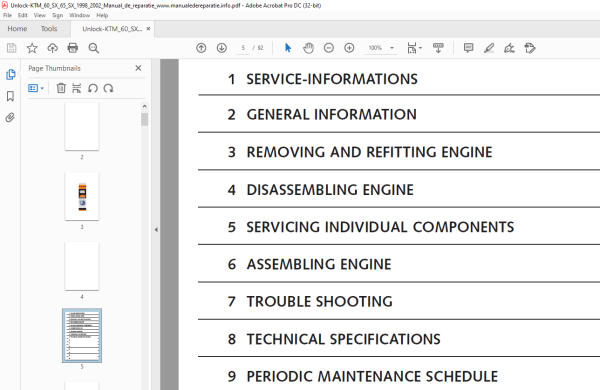Add a comment sticky note
This screenshot has width=600, height=390.
coord(468,48)
